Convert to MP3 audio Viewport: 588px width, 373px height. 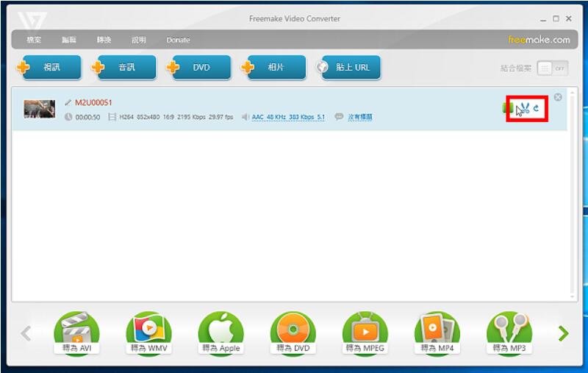(x=509, y=333)
